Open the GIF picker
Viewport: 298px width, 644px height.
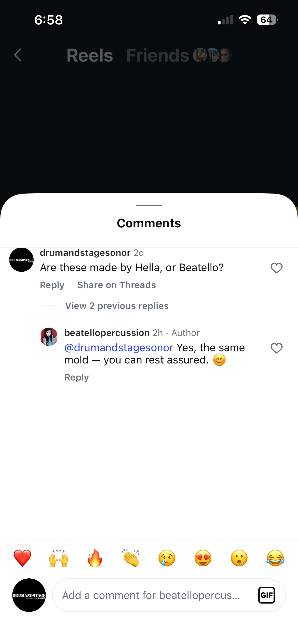266,595
